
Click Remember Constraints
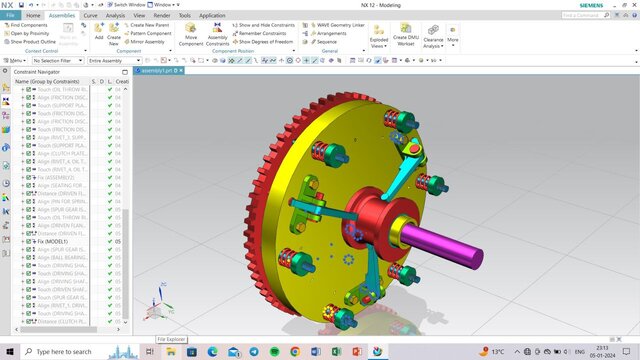click(x=260, y=33)
